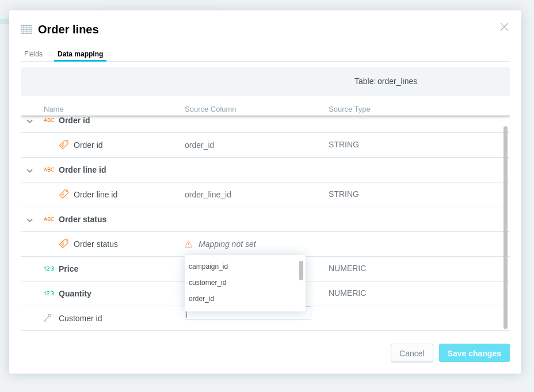Click the tag icon next to Order id attribute
Viewport: 534px width, 392px height.
click(x=64, y=144)
